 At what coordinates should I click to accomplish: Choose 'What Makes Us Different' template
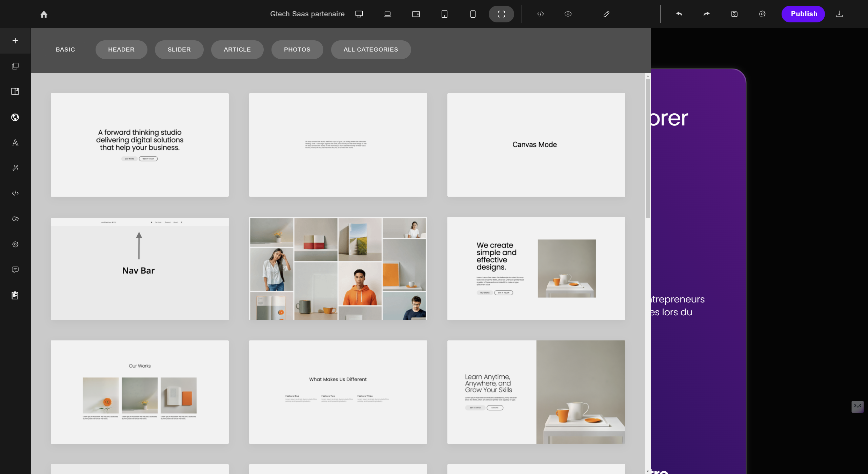click(338, 392)
